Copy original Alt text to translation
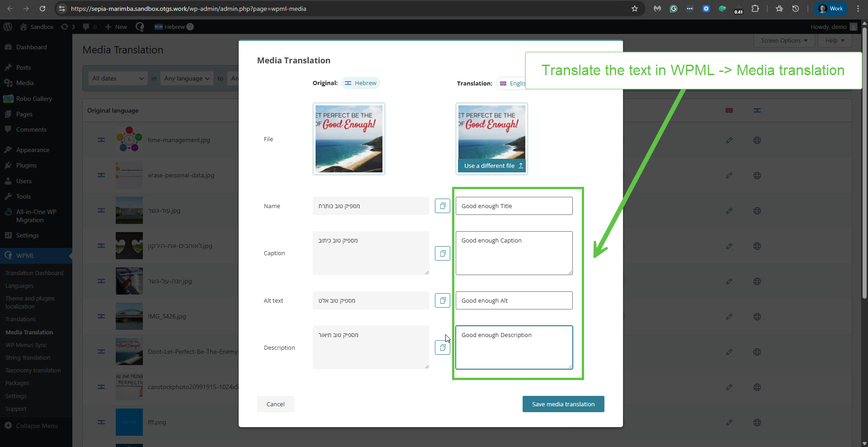The image size is (868, 447). pos(443,300)
